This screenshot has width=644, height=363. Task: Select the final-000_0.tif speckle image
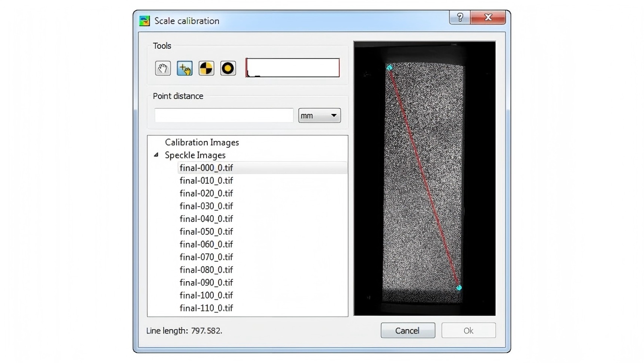pos(206,168)
